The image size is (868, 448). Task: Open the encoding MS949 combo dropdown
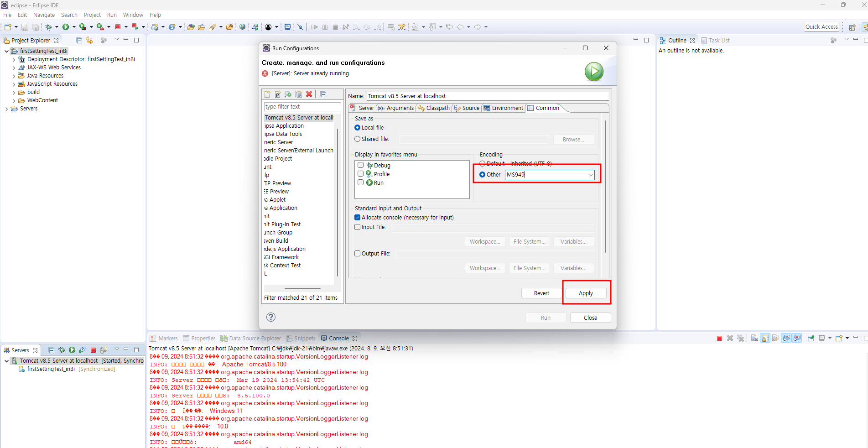[590, 175]
